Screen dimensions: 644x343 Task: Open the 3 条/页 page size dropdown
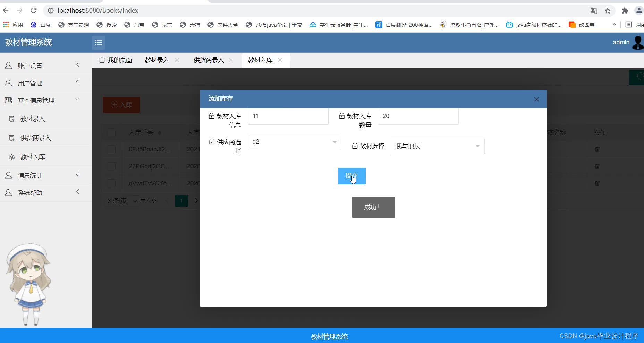[x=121, y=201]
